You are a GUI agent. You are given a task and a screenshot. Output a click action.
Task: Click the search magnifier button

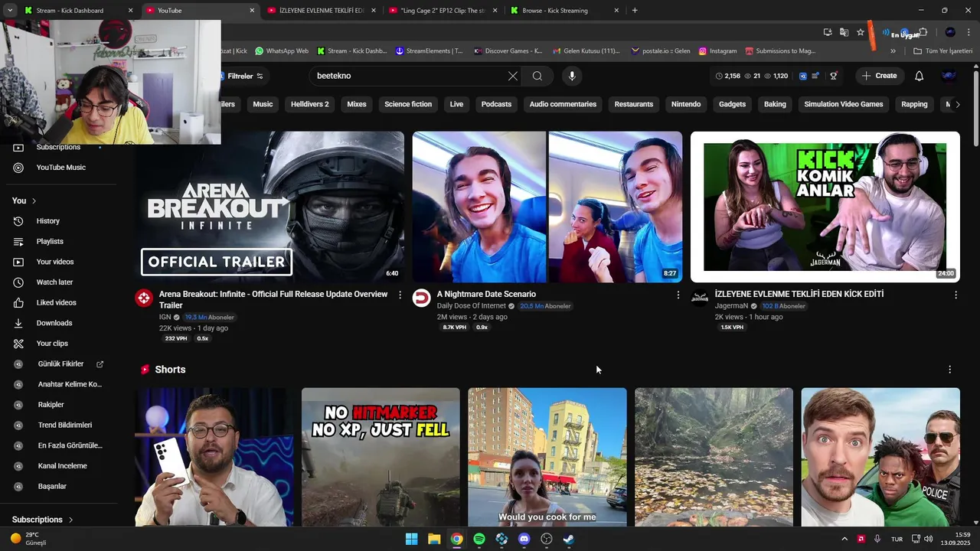point(537,76)
